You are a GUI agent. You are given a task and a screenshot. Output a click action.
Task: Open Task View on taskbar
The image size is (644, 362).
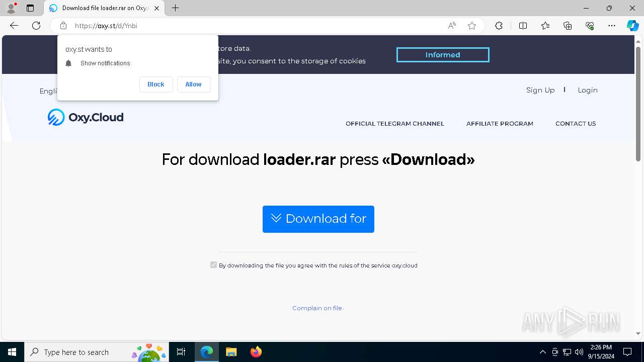coord(181,352)
